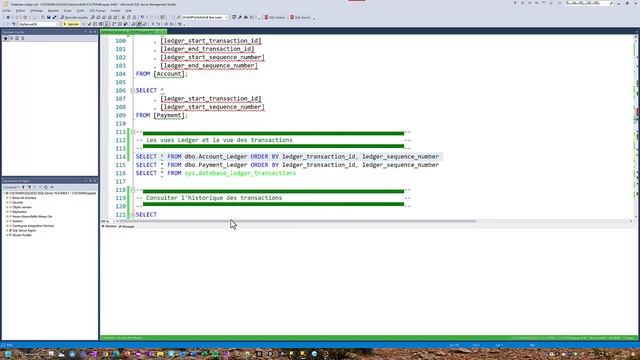This screenshot has width=640, height=360.
Task: Select the XEvent Profiler tree item
Action: 21,235
